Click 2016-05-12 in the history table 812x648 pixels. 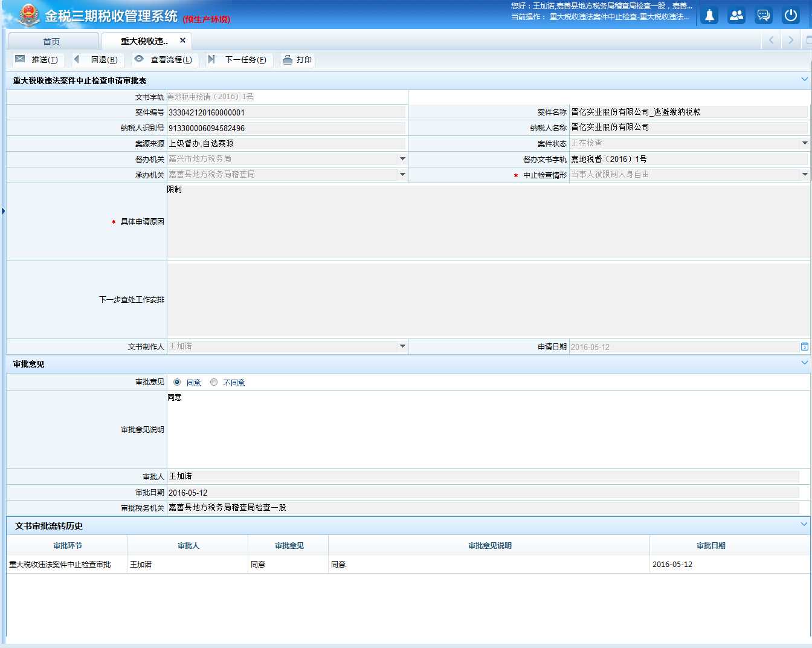pyautogui.click(x=672, y=565)
